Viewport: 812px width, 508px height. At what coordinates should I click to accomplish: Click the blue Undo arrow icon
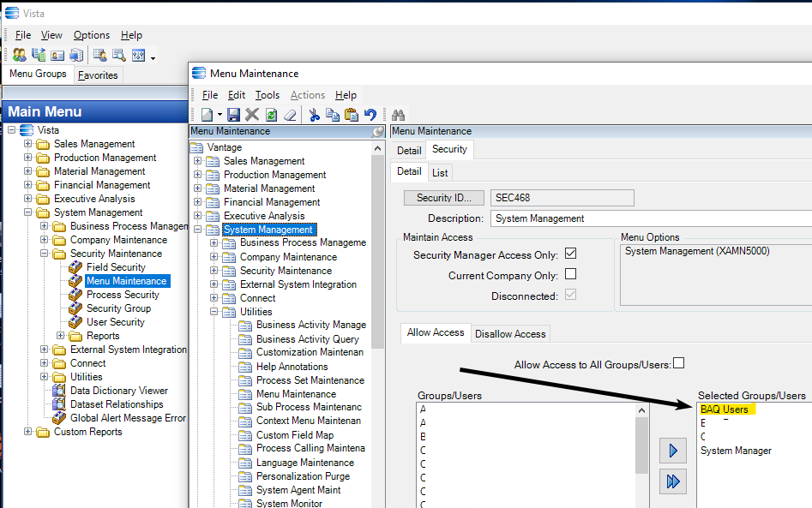(x=370, y=115)
